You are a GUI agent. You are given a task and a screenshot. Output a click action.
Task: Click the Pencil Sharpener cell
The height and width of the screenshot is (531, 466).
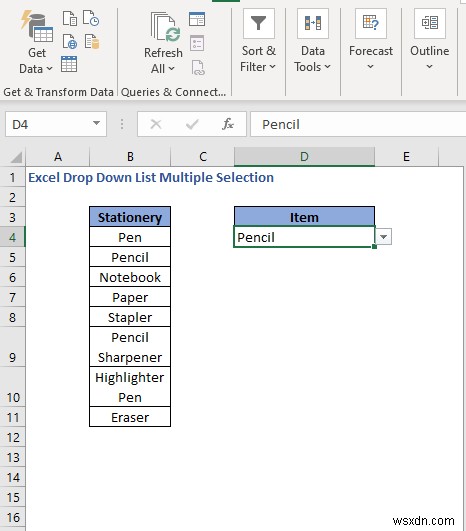tap(130, 347)
